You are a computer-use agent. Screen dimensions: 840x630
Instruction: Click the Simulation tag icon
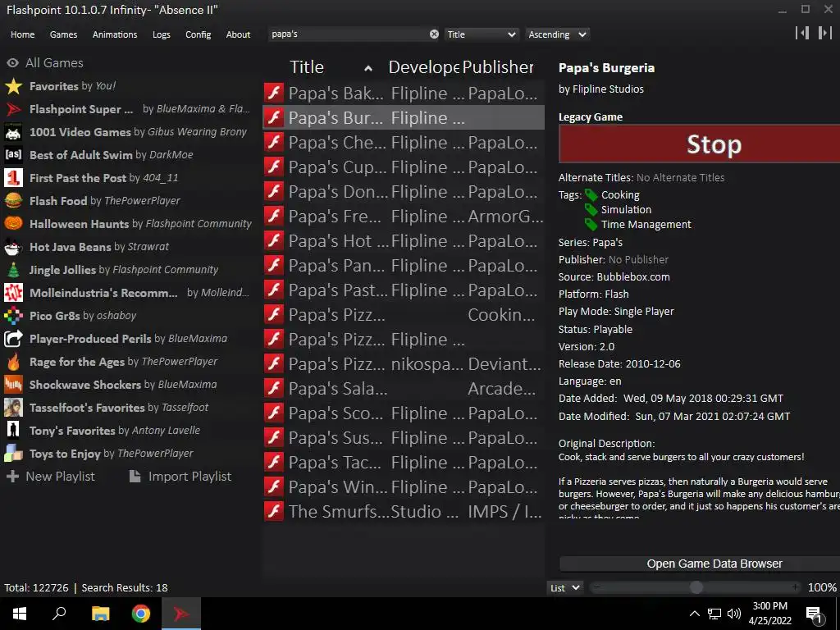tap(591, 209)
